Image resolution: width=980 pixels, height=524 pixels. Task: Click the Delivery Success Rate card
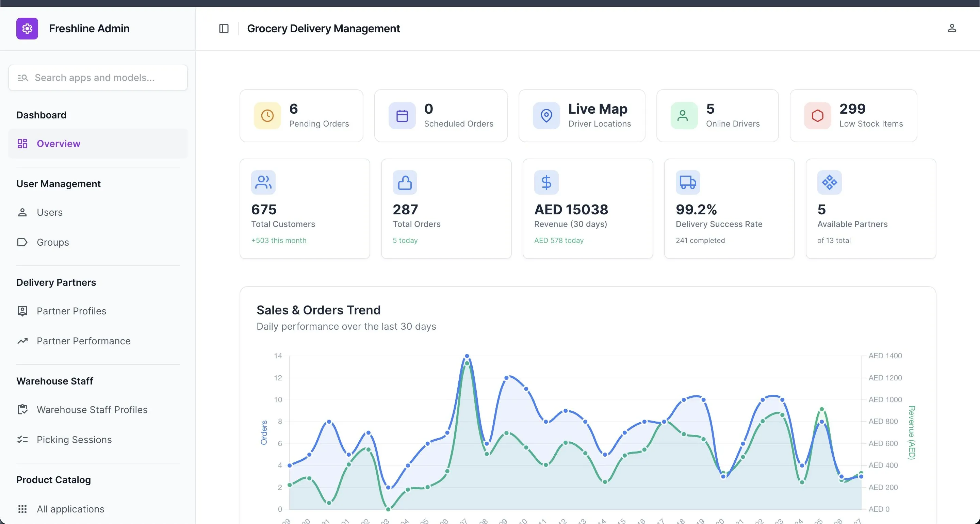[x=729, y=209]
